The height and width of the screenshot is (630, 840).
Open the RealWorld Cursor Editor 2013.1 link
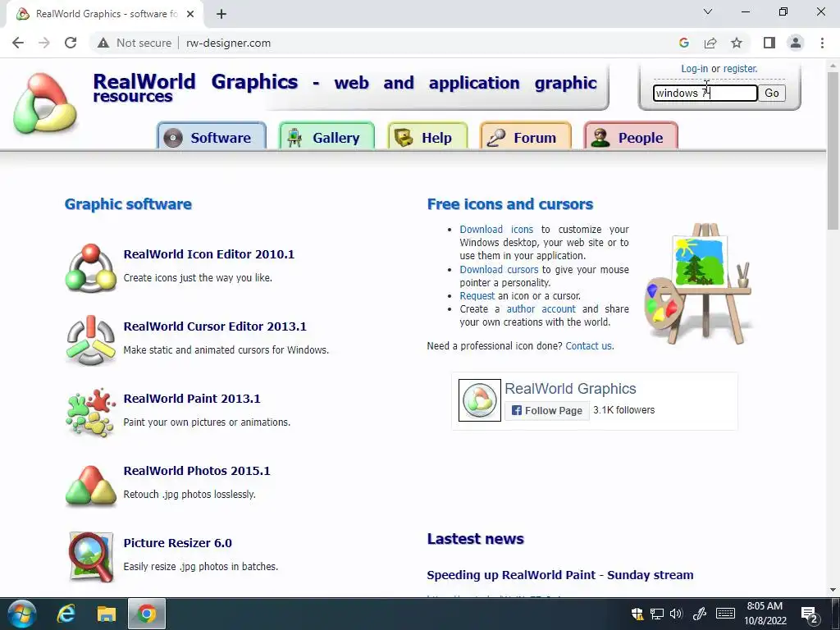pyautogui.click(x=215, y=326)
